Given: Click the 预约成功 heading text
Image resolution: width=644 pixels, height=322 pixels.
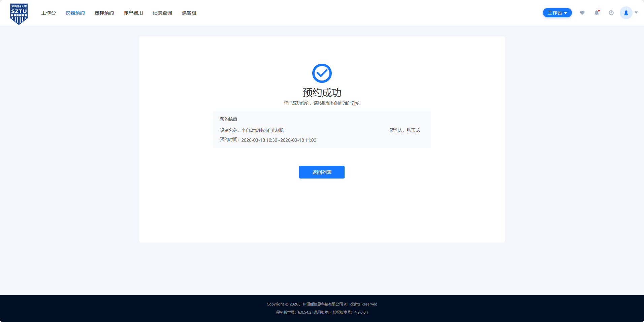Looking at the screenshot, I should pyautogui.click(x=322, y=93).
